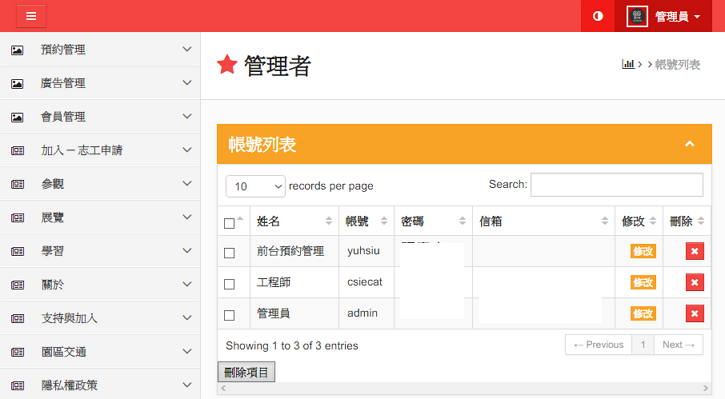Open the 關於 menu item
The height and width of the screenshot is (399, 725).
click(x=100, y=285)
